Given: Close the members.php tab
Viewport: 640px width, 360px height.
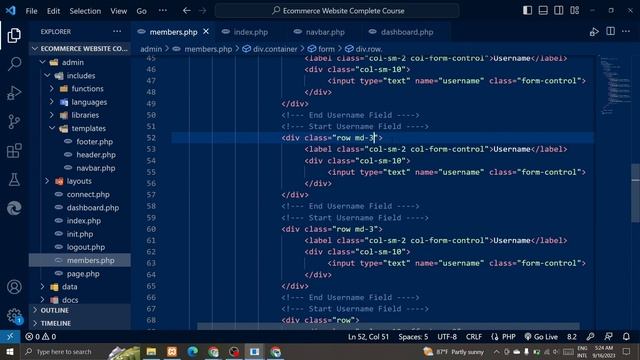Looking at the screenshot, I should coord(206,31).
